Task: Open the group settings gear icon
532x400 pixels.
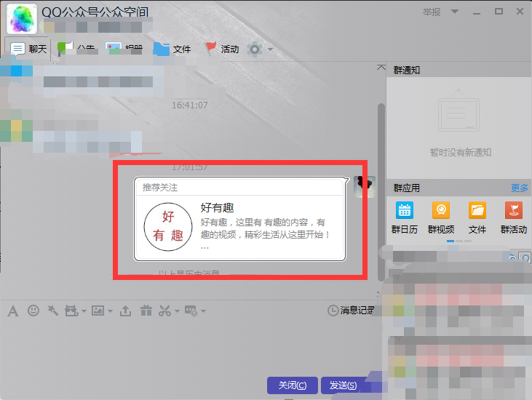Action: 255,49
